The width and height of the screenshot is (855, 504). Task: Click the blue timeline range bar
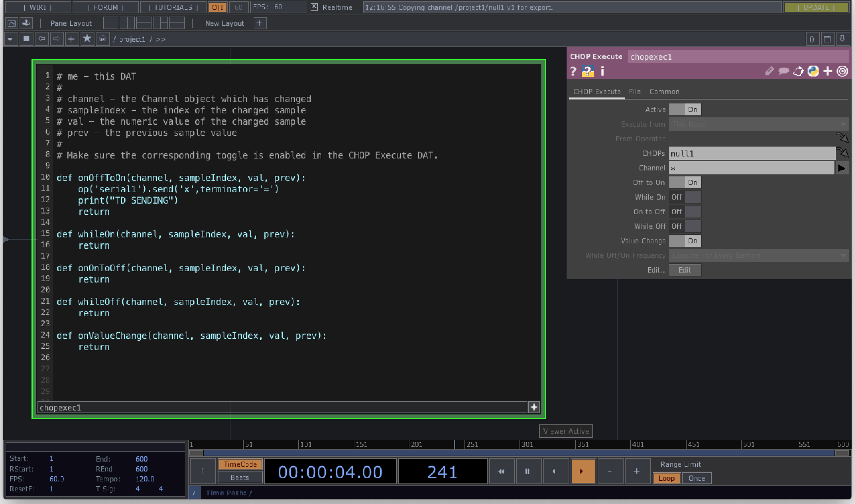pyautogui.click(x=519, y=453)
